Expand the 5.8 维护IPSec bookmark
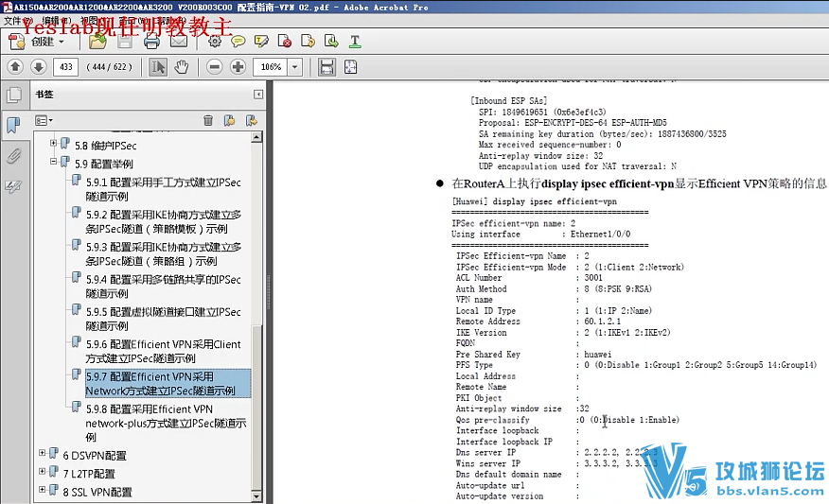 [x=53, y=143]
